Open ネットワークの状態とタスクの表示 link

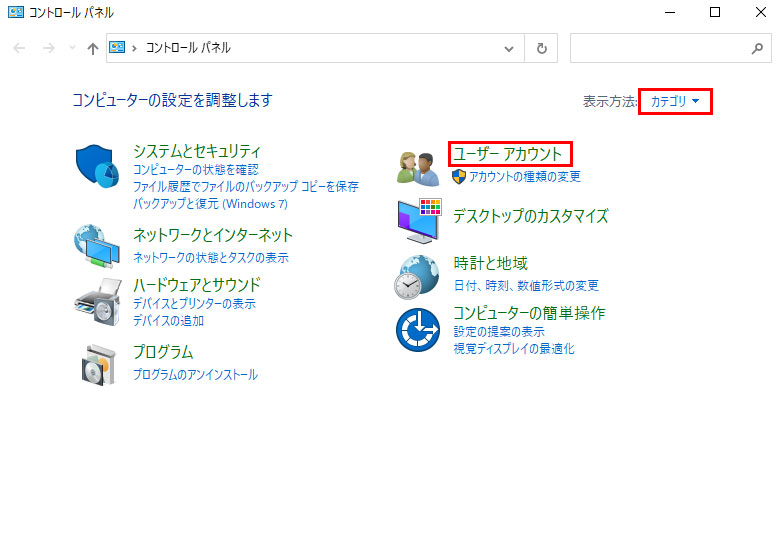[211, 257]
